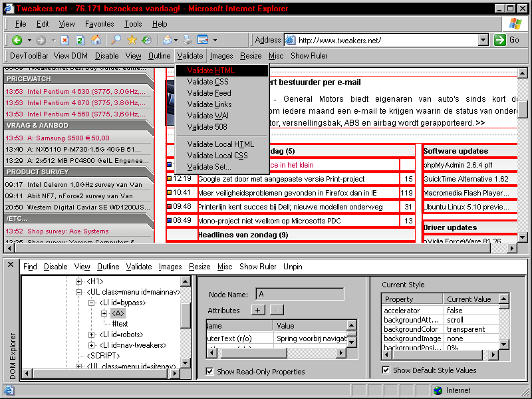Image resolution: width=532 pixels, height=399 pixels.
Task: Expand the LI id=robots node
Action: point(91,334)
